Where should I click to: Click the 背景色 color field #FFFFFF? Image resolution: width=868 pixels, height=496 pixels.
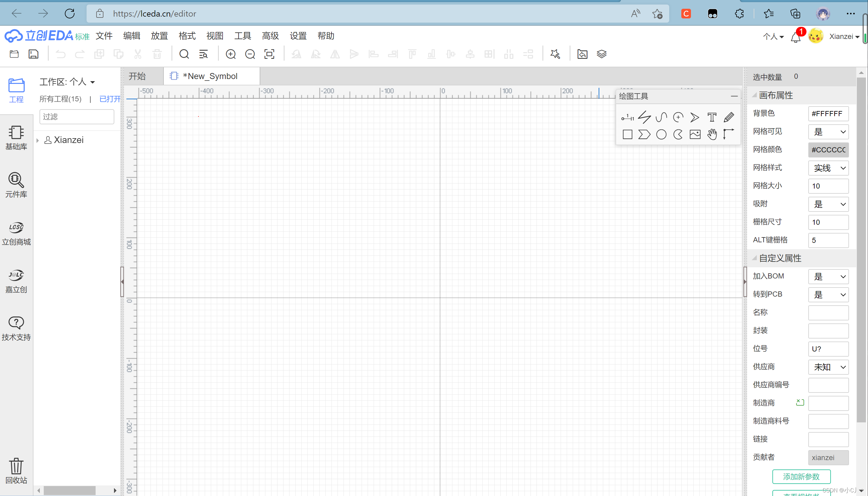coord(828,113)
